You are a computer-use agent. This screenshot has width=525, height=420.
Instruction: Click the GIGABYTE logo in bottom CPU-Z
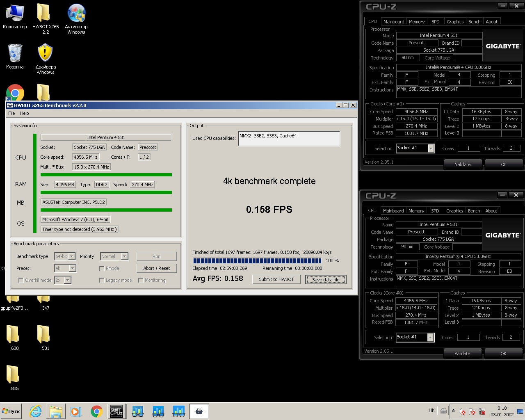tap(503, 235)
